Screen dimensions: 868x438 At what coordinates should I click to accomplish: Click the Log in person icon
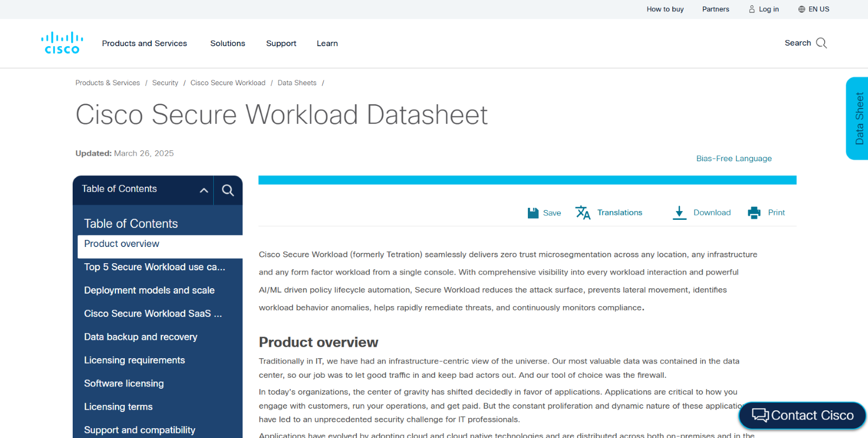pyautogui.click(x=752, y=9)
